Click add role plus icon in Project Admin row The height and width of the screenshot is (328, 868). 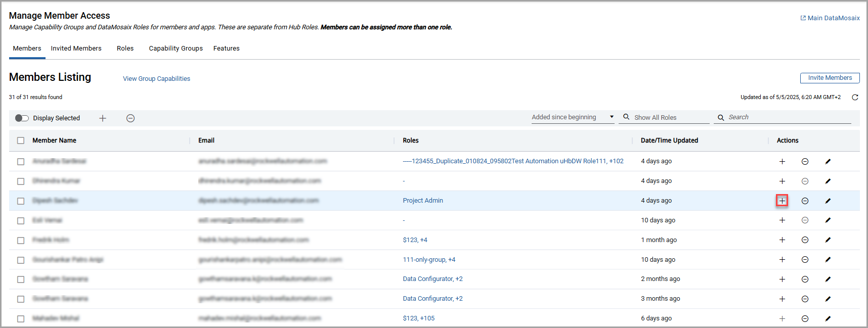(782, 201)
